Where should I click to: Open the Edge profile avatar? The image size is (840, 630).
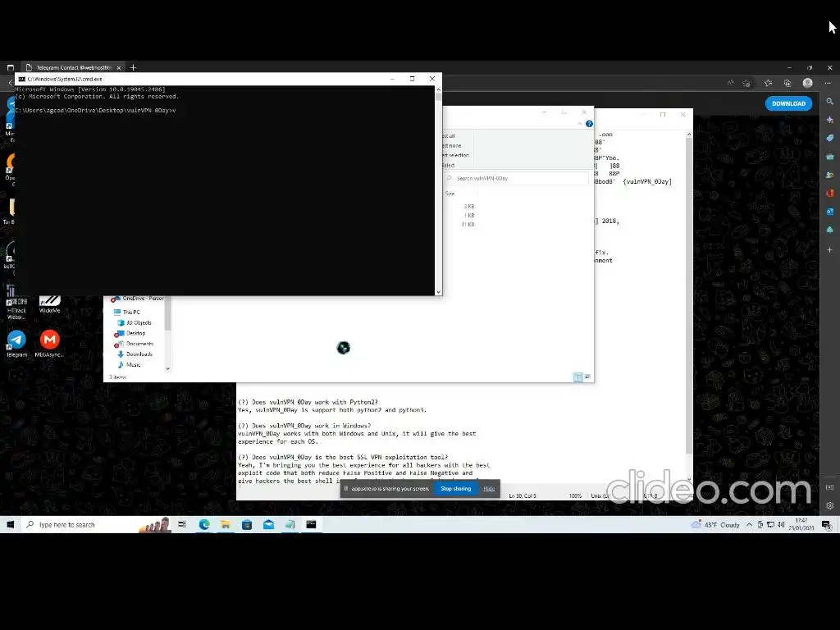807,83
